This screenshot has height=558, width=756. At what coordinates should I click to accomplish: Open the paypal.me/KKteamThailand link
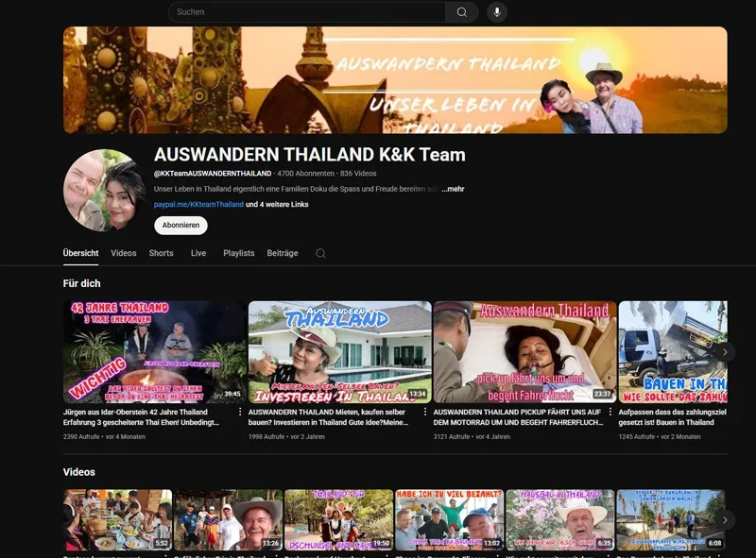198,204
